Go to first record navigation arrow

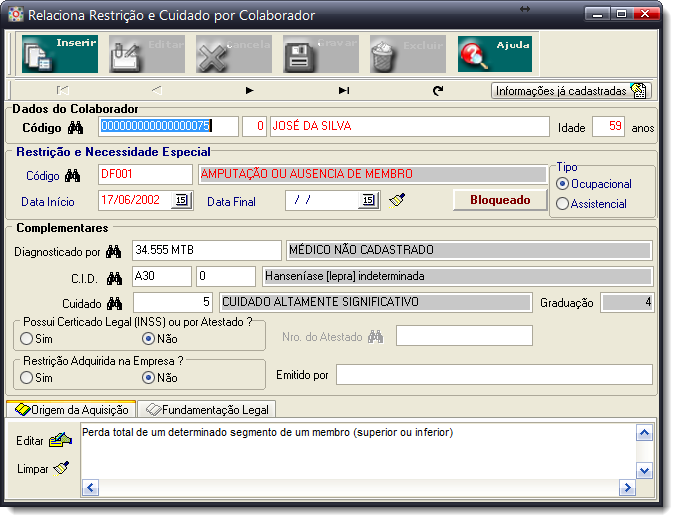63,90
